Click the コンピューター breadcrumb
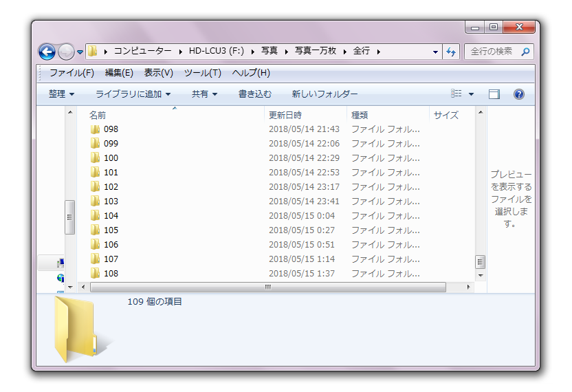The image size is (572, 392). pos(142,51)
